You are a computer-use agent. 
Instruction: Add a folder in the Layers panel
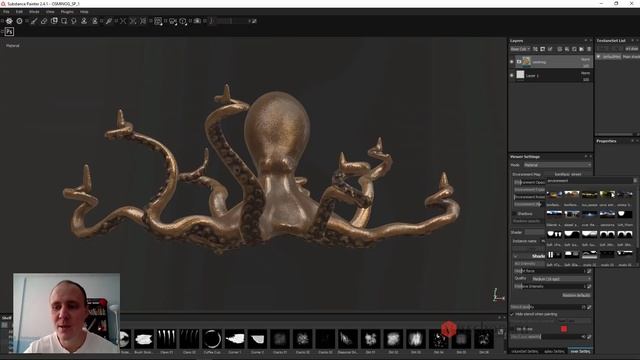click(581, 49)
